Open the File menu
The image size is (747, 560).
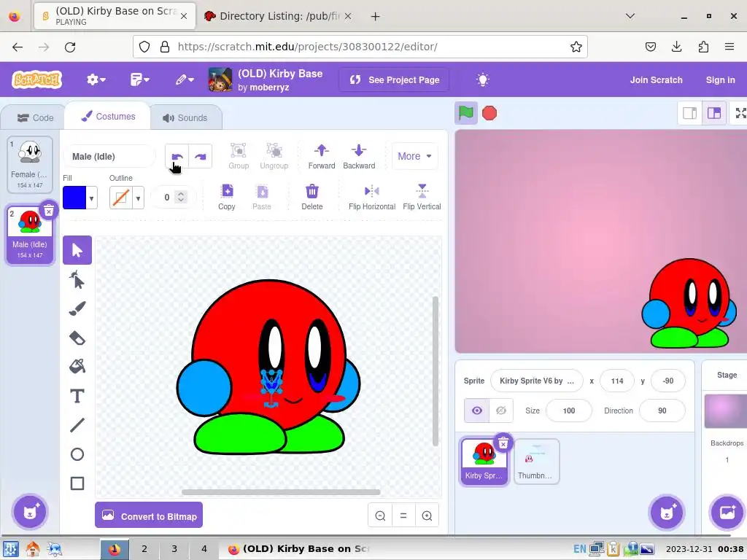(x=139, y=79)
